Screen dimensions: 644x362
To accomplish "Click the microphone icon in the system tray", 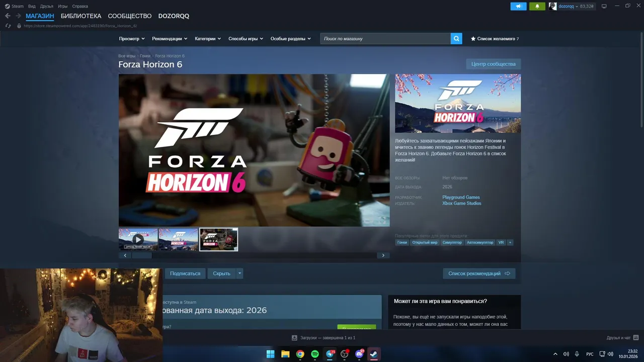I will coord(577,354).
